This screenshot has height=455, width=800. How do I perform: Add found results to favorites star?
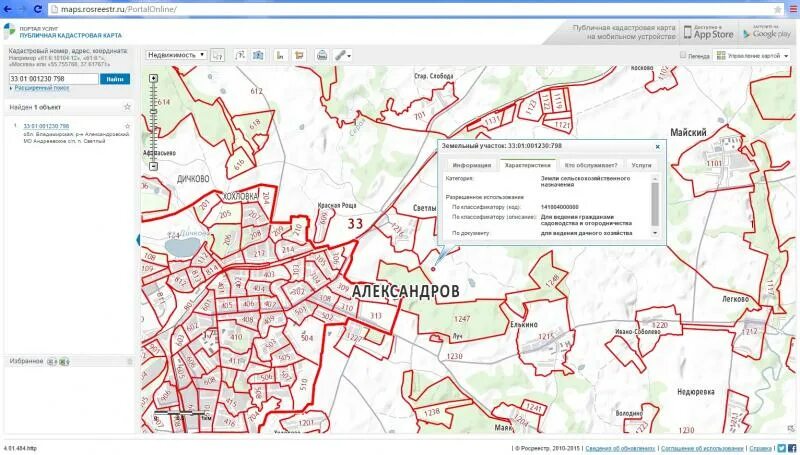(128, 107)
